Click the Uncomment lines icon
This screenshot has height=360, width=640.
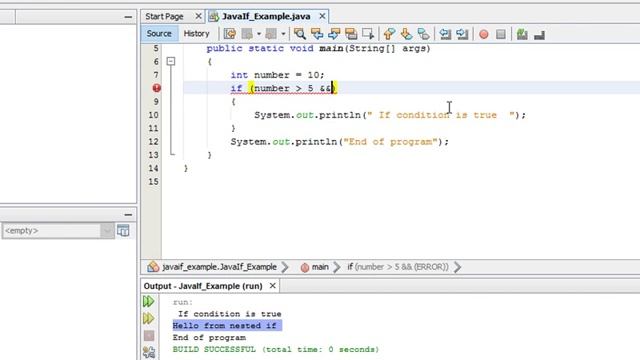(539, 35)
